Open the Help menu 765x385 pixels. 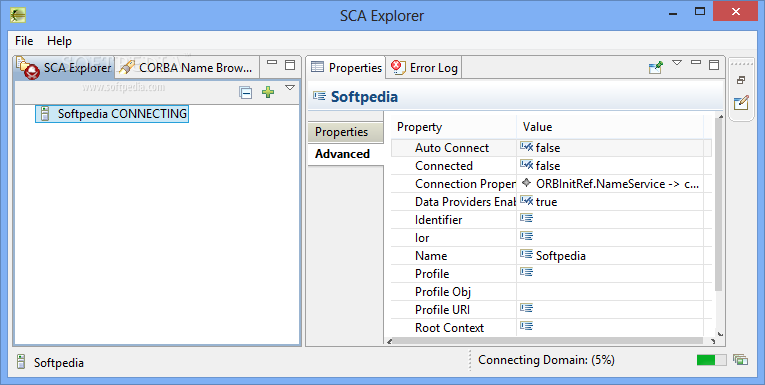tap(60, 41)
